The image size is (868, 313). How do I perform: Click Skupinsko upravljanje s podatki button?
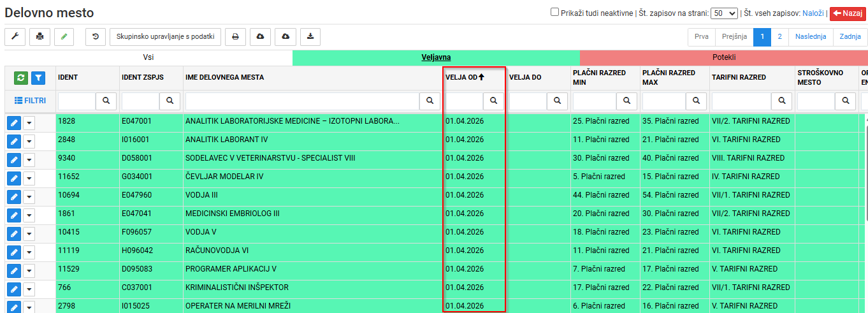pos(165,37)
